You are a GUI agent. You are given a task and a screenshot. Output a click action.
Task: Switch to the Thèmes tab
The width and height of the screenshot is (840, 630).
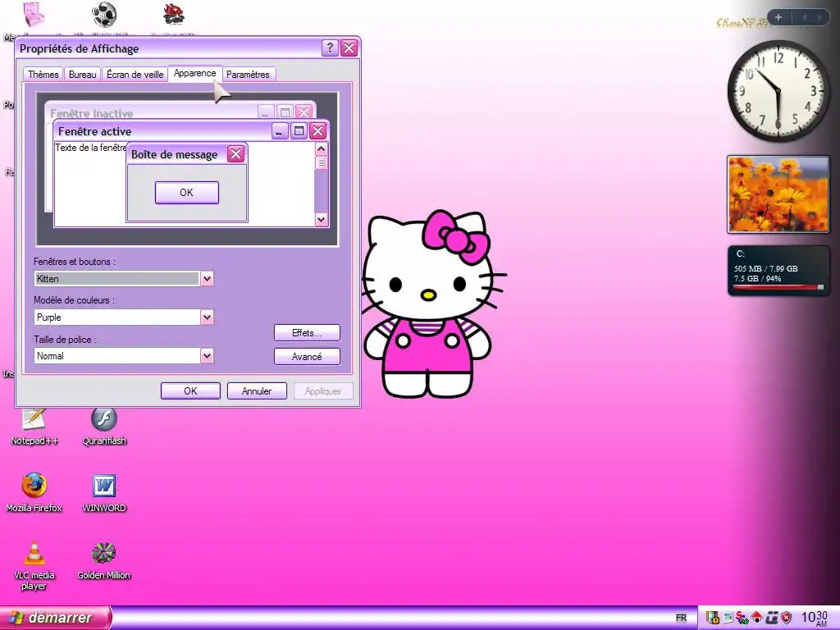(x=43, y=75)
